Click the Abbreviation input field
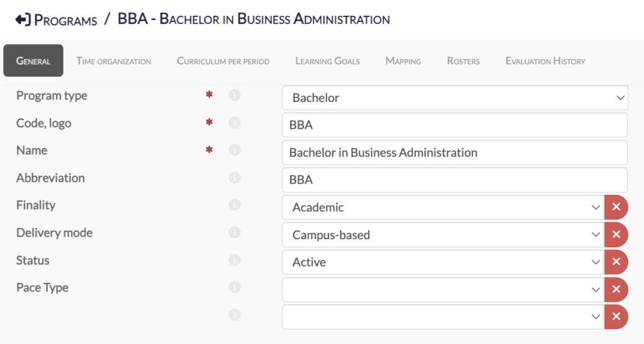The height and width of the screenshot is (344, 644). tap(455, 180)
